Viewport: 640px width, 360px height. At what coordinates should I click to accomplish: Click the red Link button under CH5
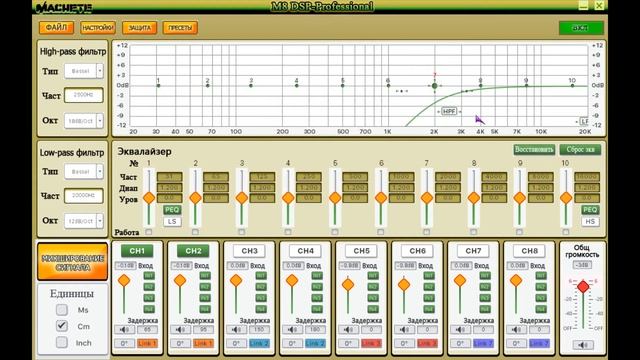(x=371, y=343)
